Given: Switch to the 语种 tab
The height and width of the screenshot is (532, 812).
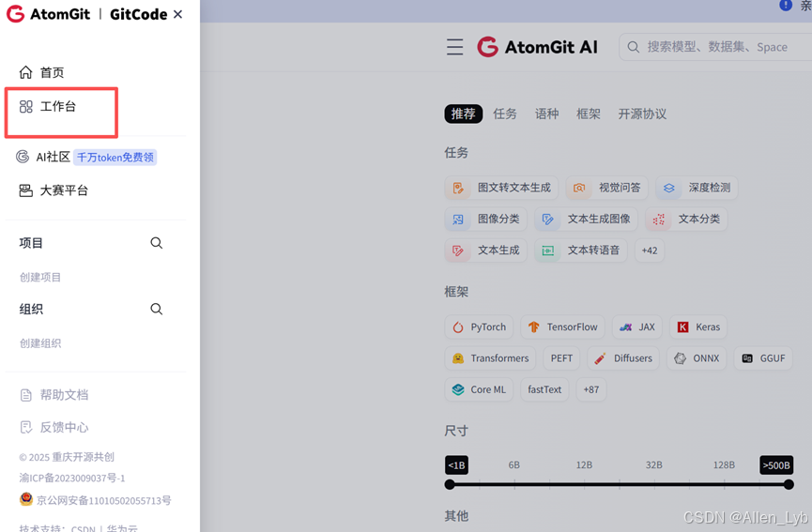Looking at the screenshot, I should click(x=546, y=114).
